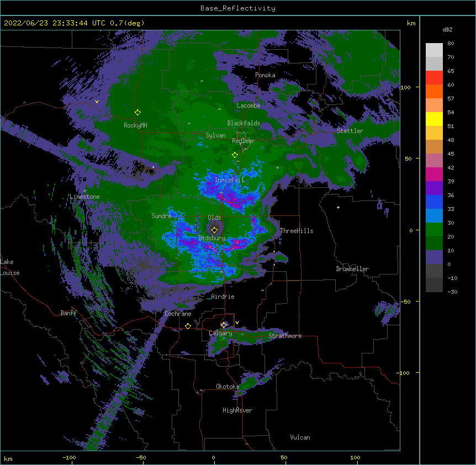The height and width of the screenshot is (465, 476).
Task: Select the Olds label
Action: tap(214, 218)
